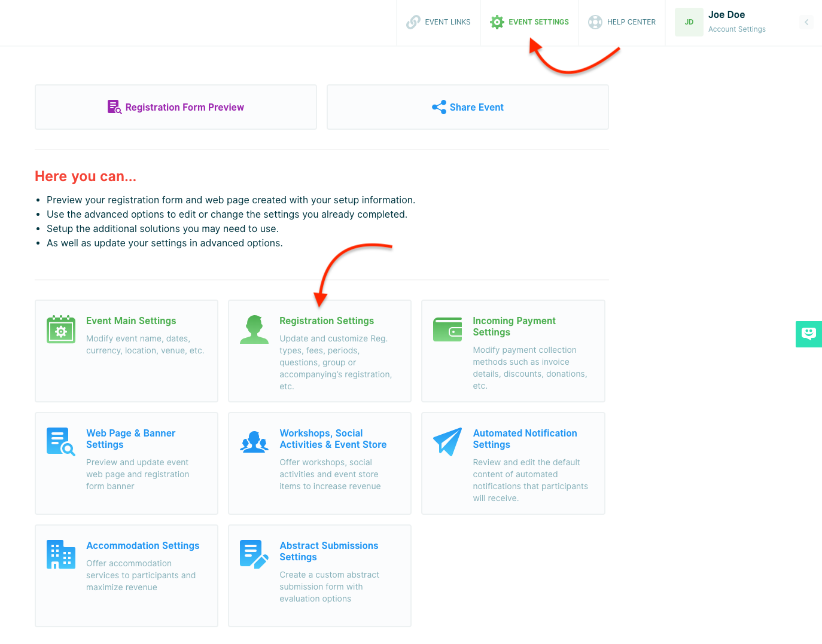Click the Event Main Settings calendar icon
The image size is (822, 644).
click(61, 329)
